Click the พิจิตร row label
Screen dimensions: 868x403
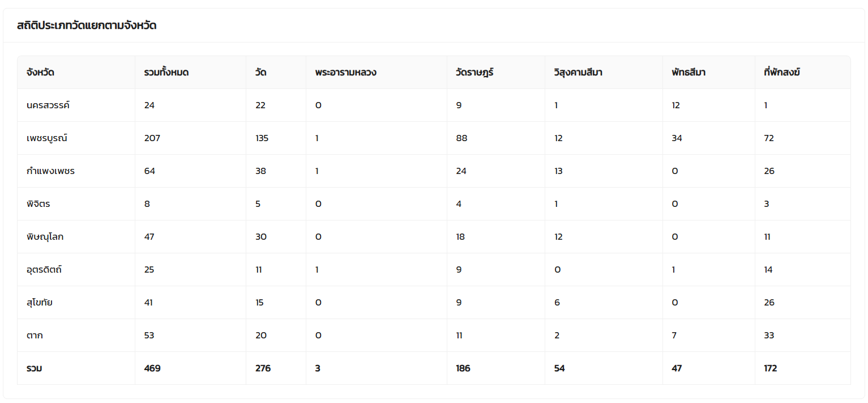click(38, 204)
